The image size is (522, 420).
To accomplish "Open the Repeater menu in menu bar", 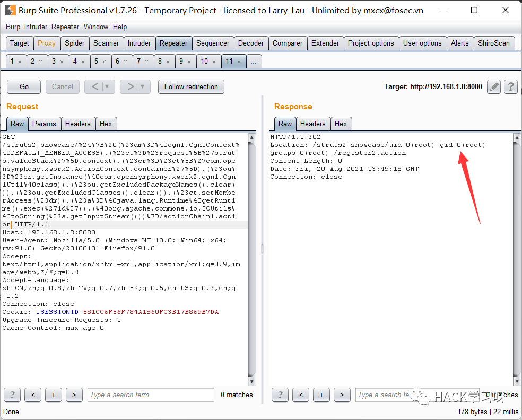I will pyautogui.click(x=65, y=27).
